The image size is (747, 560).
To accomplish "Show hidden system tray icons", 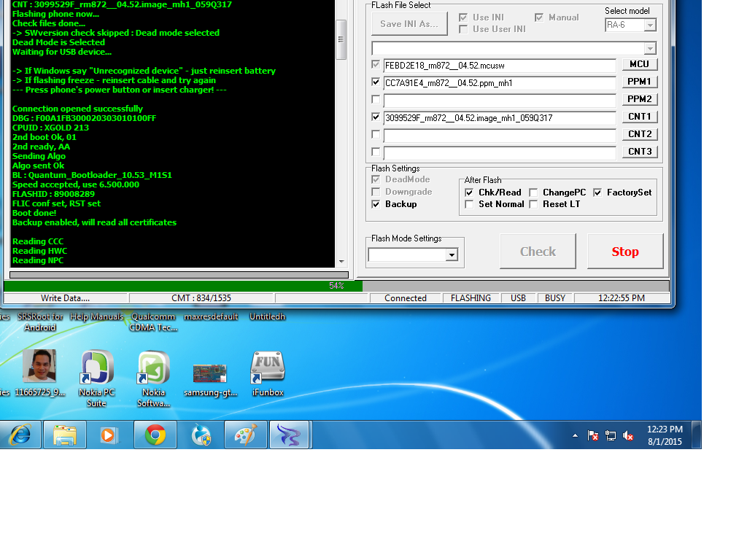I will [575, 436].
